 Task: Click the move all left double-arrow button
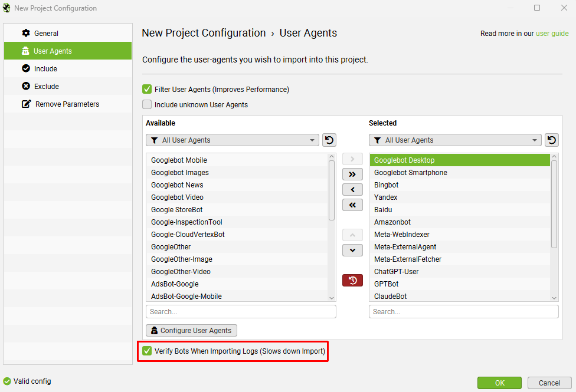352,205
